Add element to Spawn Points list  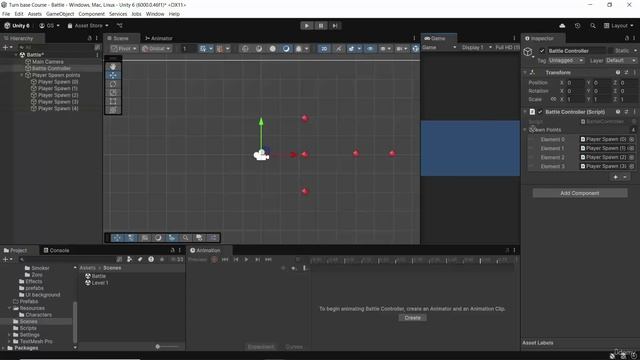616,177
